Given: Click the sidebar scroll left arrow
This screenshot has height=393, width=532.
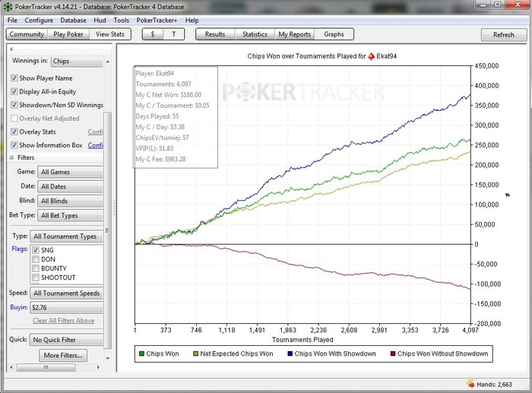Looking at the screenshot, I should pyautogui.click(x=11, y=367).
